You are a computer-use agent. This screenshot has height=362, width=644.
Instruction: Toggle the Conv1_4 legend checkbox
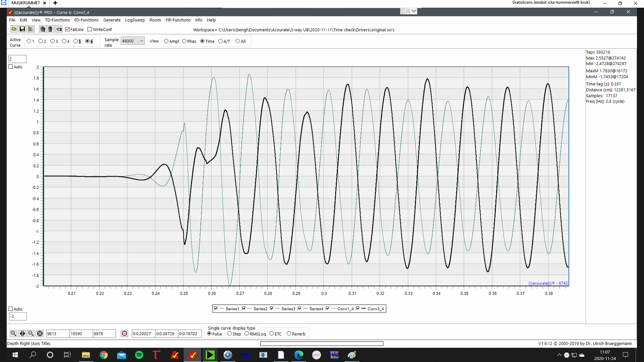click(x=328, y=308)
